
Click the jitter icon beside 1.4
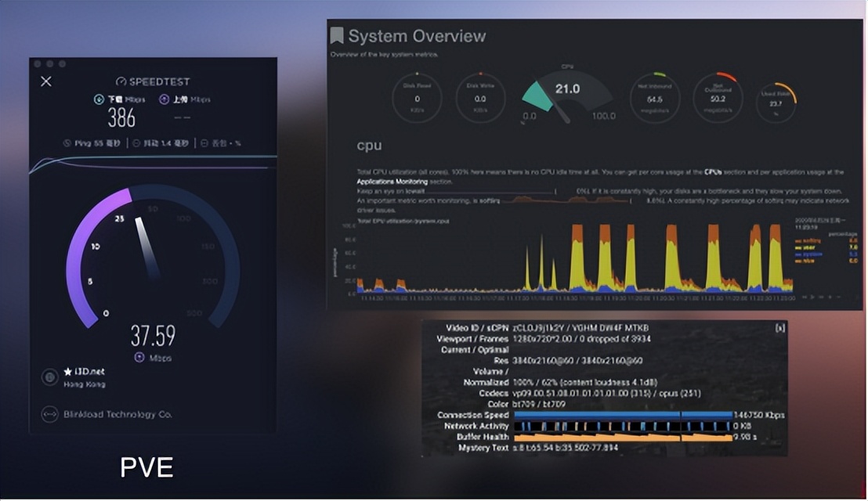137,143
